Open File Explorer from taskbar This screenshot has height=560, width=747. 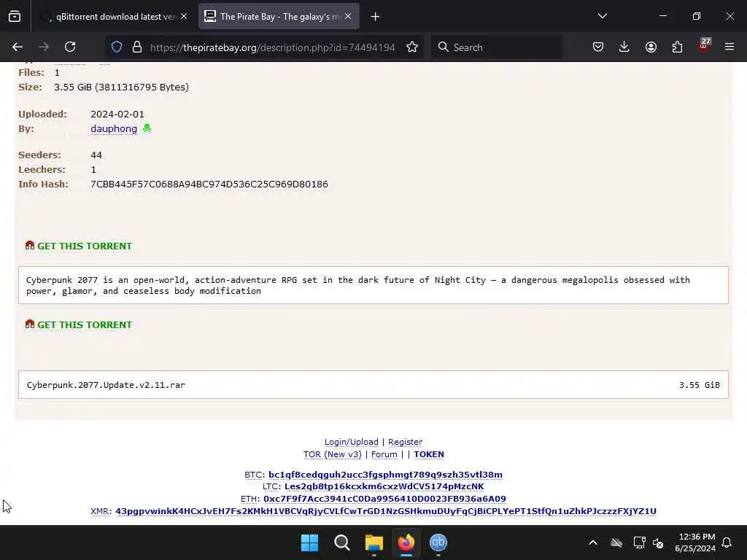tap(374, 542)
